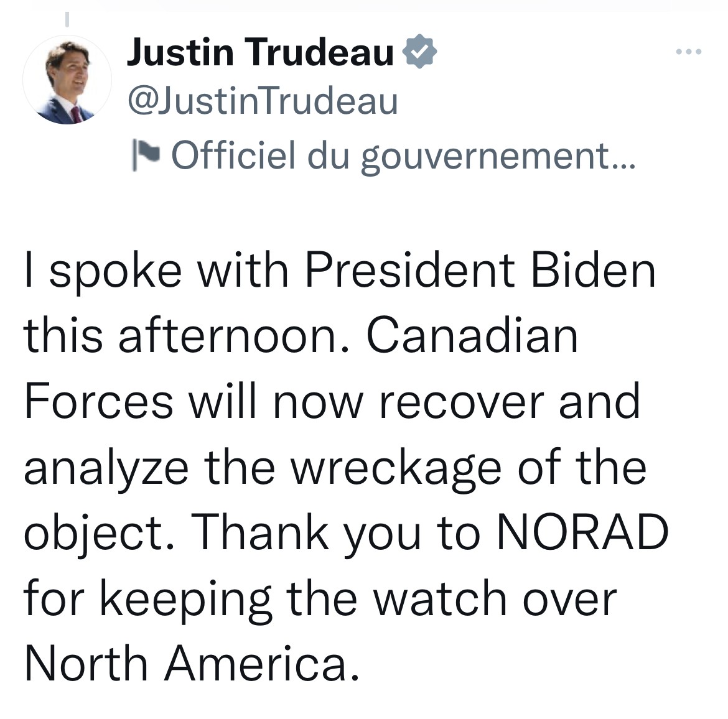The width and height of the screenshot is (728, 719).
Task: Visit the @JustinTrudeau handle link
Action: click(x=263, y=100)
